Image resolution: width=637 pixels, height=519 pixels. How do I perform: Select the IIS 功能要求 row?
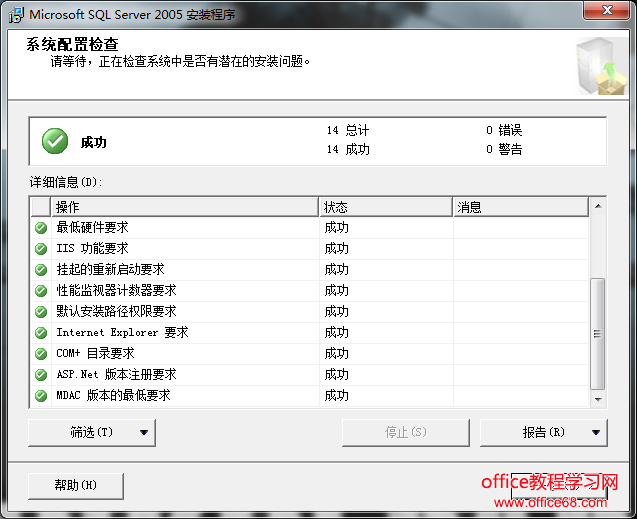pyautogui.click(x=310, y=249)
